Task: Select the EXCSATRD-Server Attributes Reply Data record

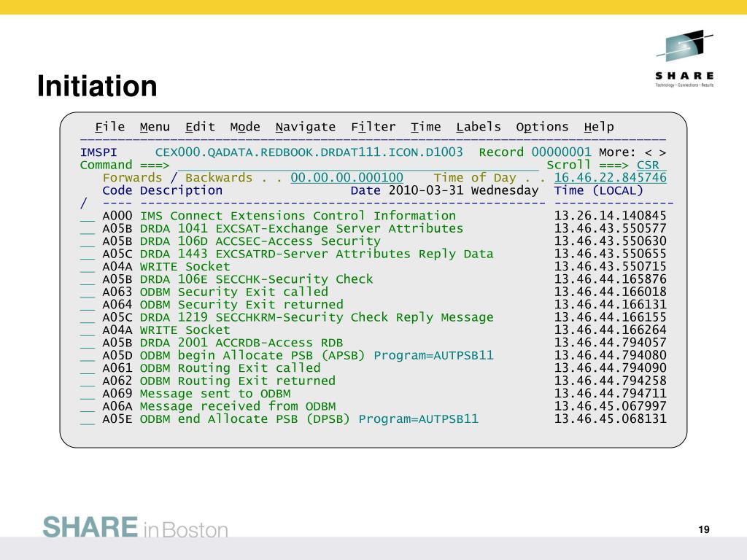Action: pos(373,254)
